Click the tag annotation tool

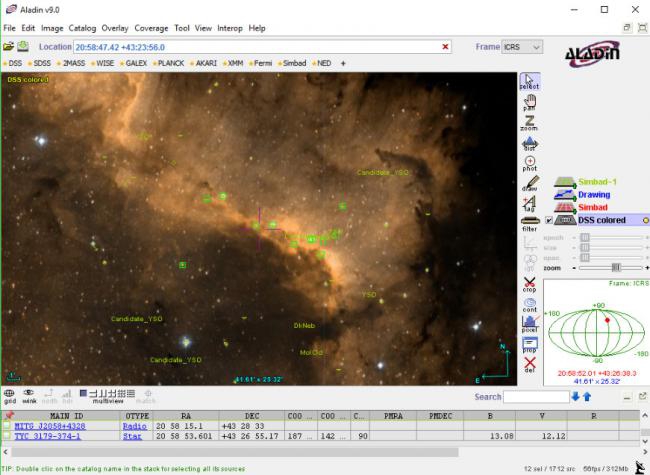tap(529, 204)
